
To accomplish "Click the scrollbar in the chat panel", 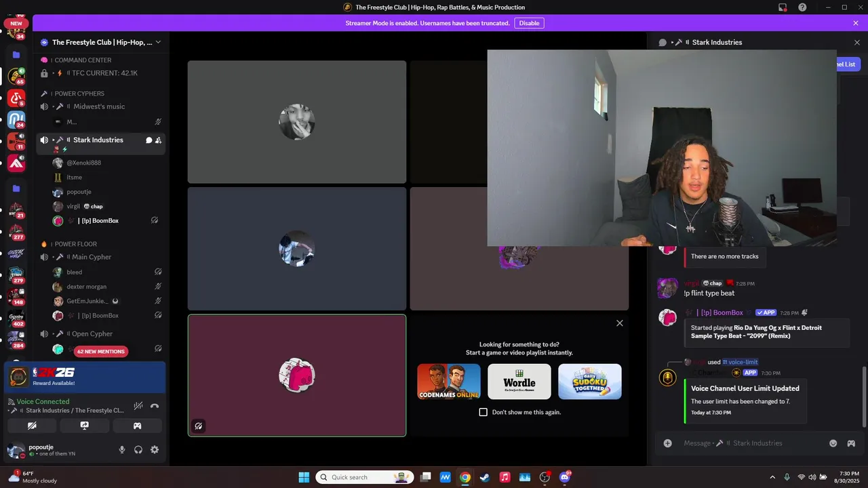I will click(864, 396).
